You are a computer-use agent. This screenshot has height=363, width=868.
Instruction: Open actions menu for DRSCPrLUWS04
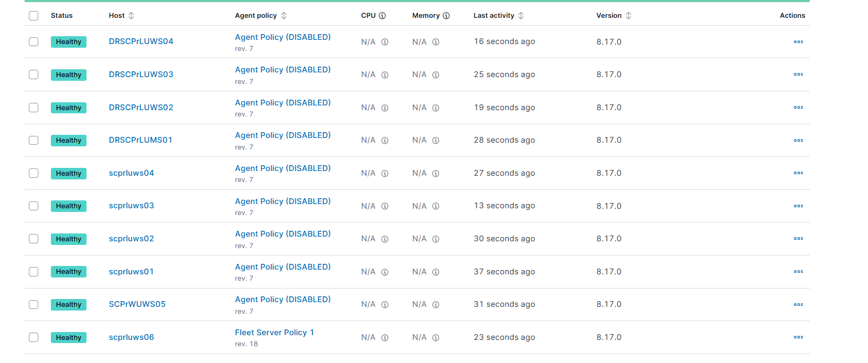798,42
